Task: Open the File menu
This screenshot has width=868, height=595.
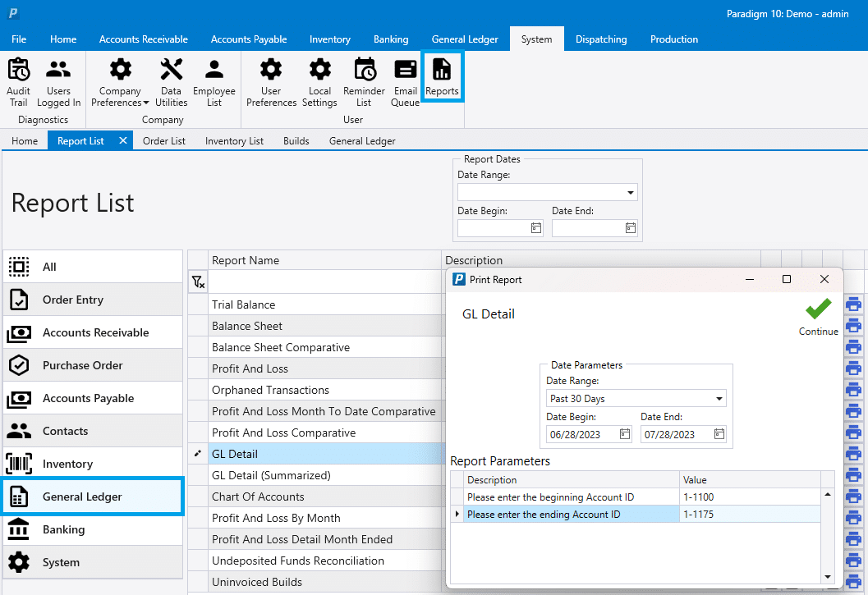Action: [x=19, y=39]
